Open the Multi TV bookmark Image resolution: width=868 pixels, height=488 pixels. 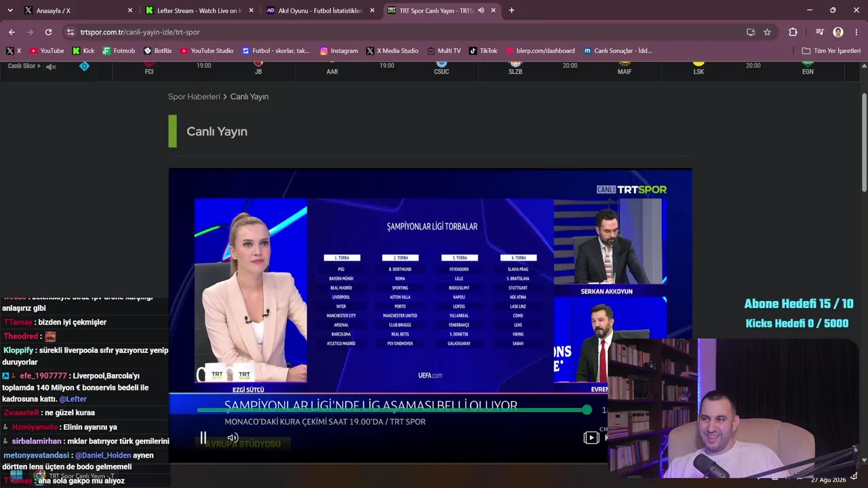(x=443, y=51)
